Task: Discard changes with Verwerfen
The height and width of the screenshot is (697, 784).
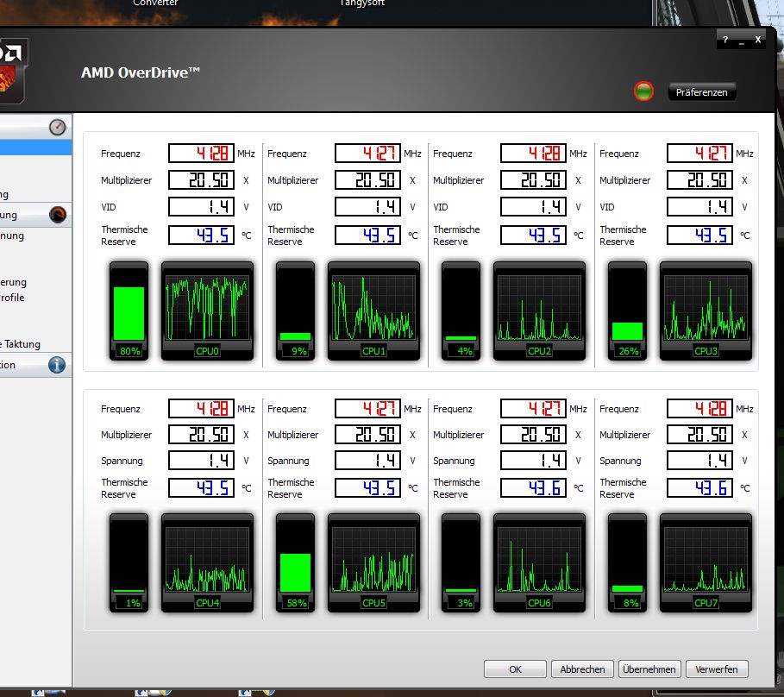Action: tap(717, 669)
